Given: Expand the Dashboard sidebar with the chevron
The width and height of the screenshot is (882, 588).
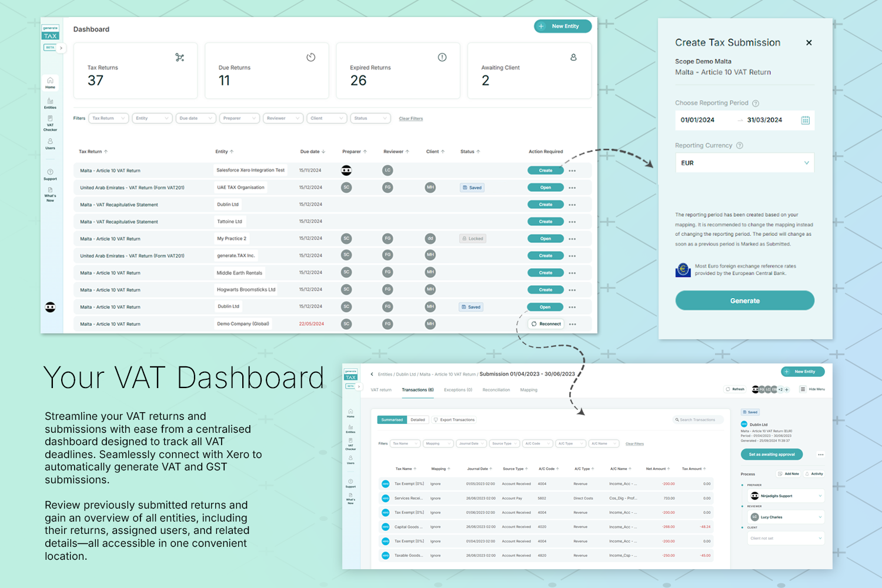Looking at the screenshot, I should tap(61, 48).
